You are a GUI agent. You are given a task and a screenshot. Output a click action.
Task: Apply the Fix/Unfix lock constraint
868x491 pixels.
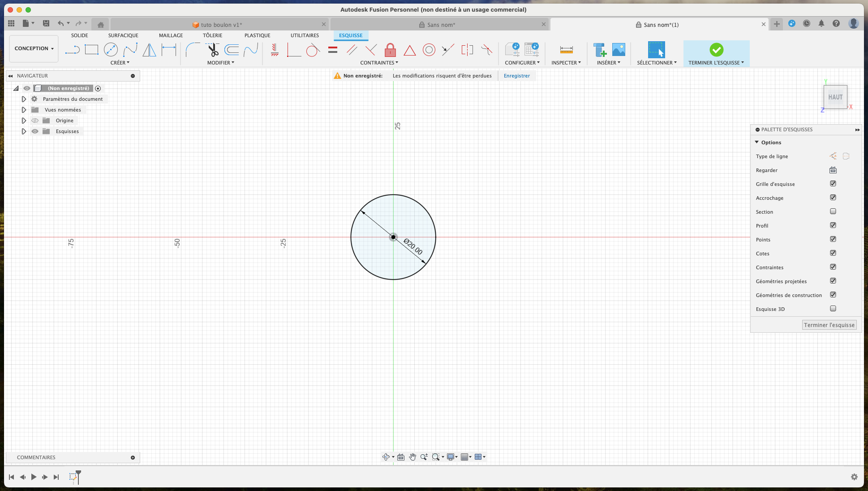390,50
